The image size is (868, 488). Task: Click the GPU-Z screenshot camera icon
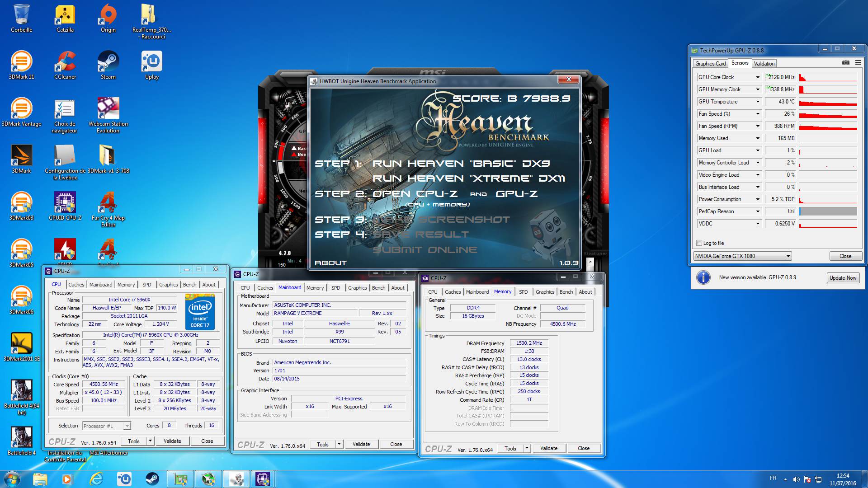846,63
